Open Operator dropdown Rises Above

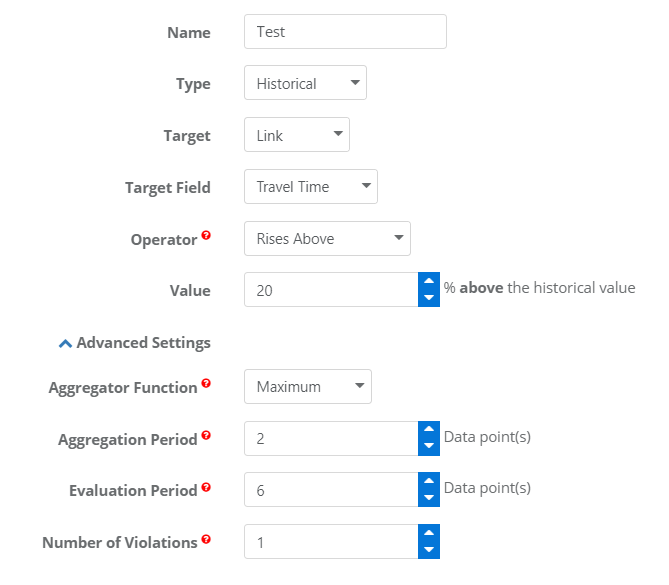[327, 239]
